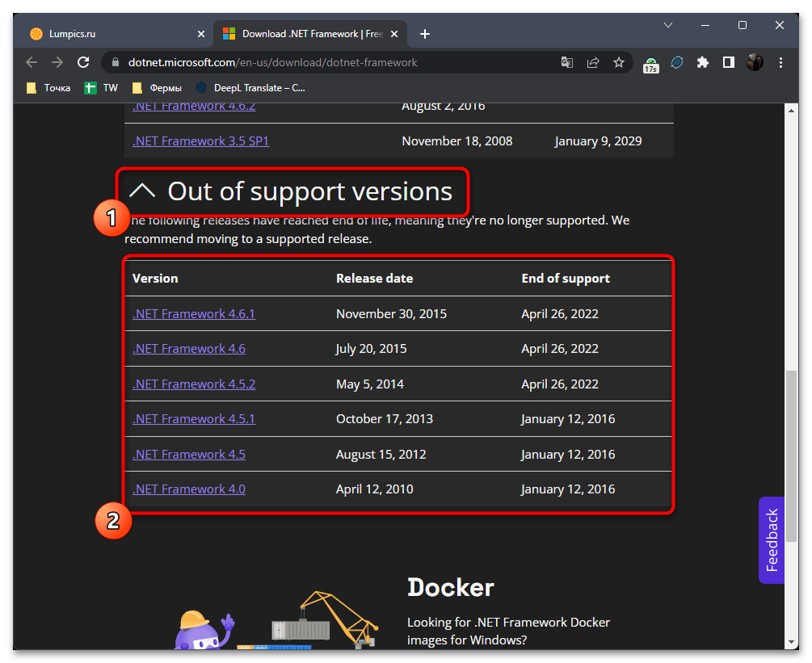
Task: Click the 'Version' column header
Action: (155, 279)
